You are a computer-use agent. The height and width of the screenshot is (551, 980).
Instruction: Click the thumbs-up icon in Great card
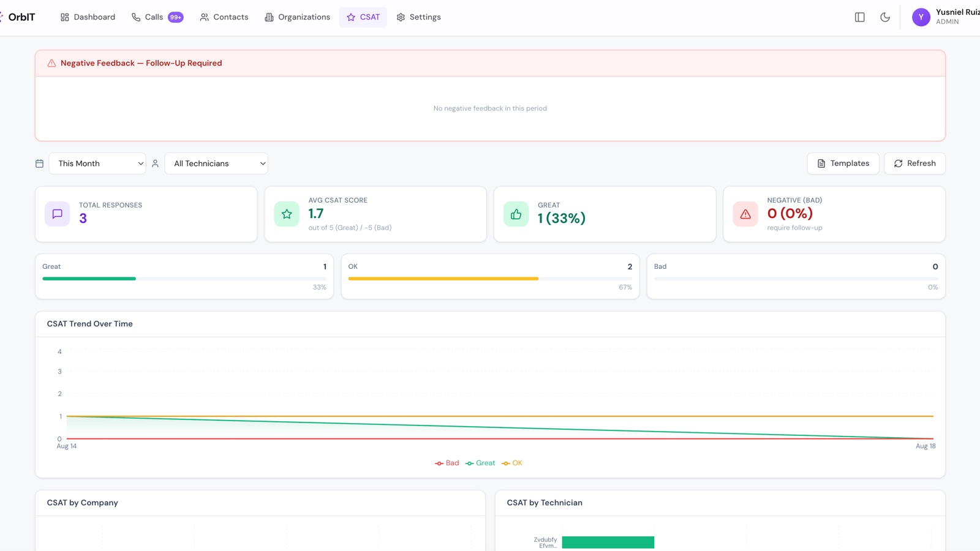click(x=516, y=214)
